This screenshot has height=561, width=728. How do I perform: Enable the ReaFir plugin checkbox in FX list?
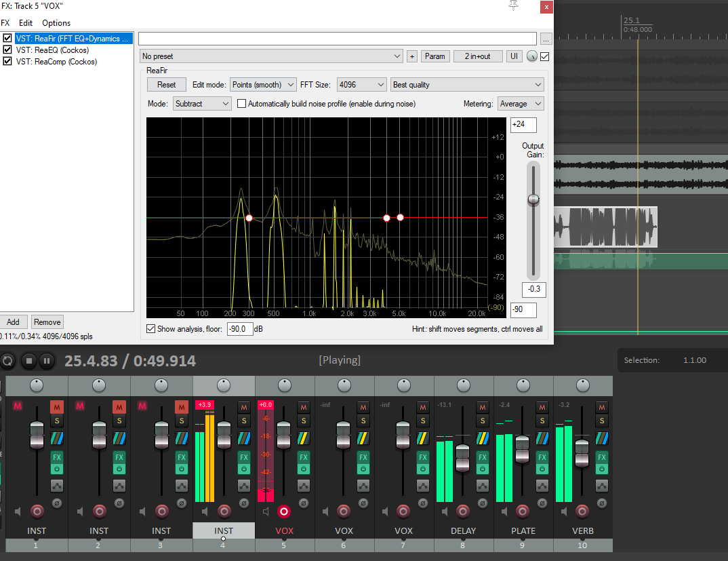coord(7,38)
